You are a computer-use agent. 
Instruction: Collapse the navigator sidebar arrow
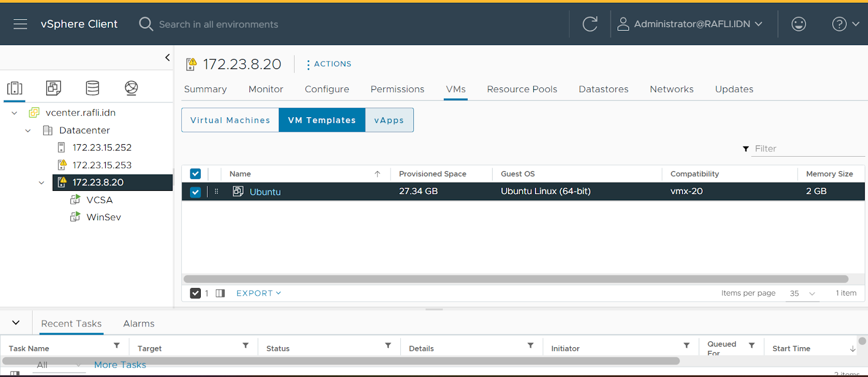(x=167, y=57)
